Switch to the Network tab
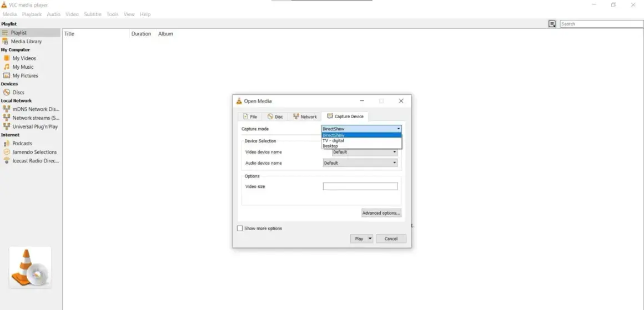 click(x=305, y=116)
